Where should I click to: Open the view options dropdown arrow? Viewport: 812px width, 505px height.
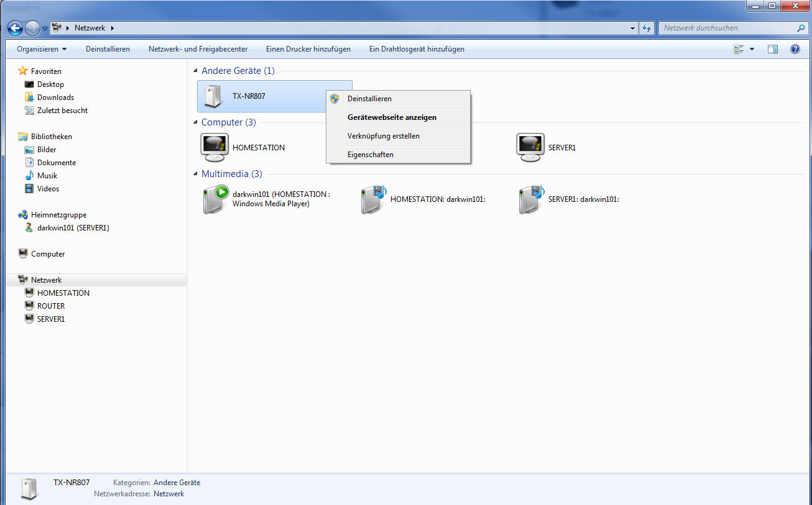pyautogui.click(x=752, y=49)
